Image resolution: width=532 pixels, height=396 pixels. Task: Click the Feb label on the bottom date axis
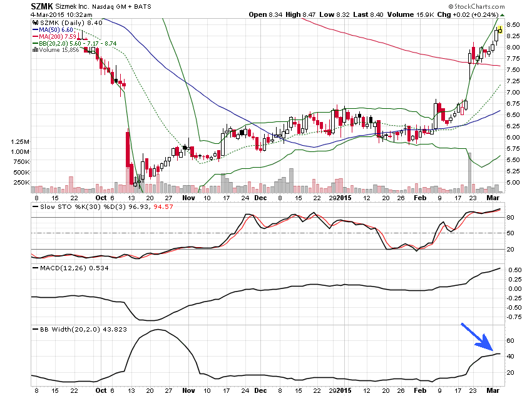(x=420, y=390)
